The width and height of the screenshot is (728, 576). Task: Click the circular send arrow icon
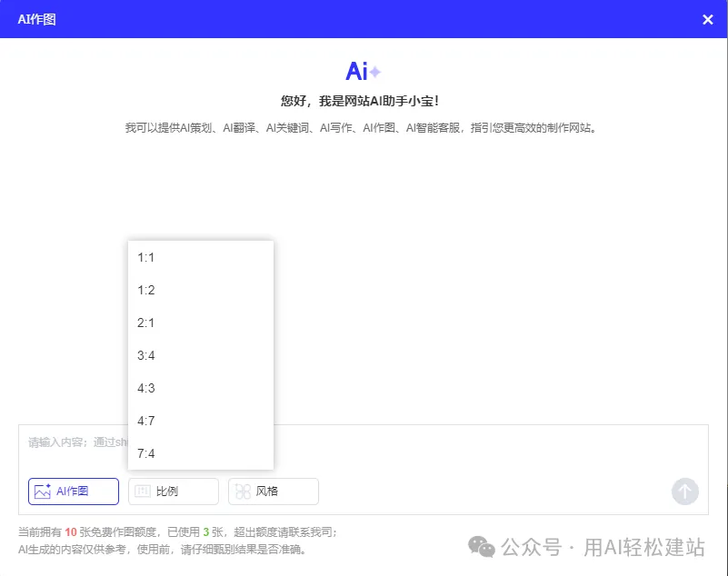(684, 491)
